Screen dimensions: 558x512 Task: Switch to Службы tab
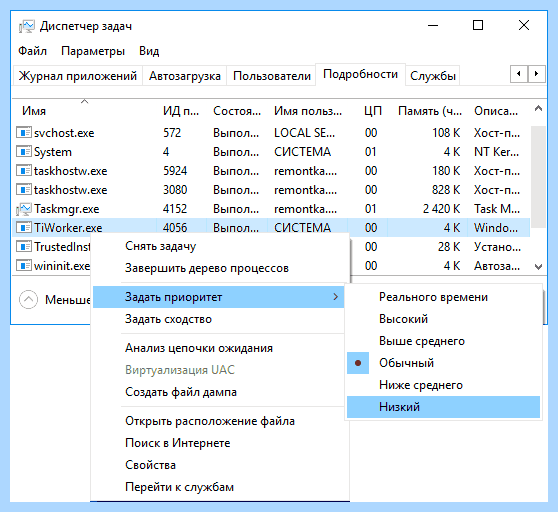click(433, 76)
